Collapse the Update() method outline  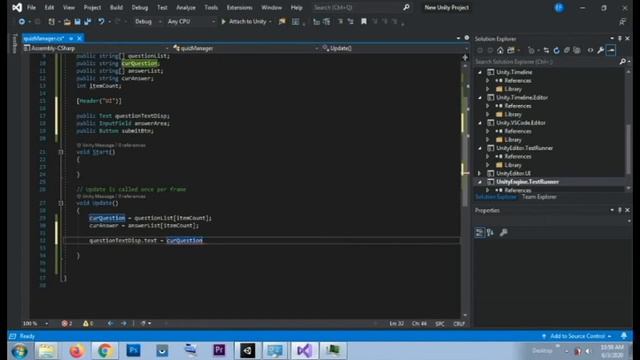(x=61, y=203)
